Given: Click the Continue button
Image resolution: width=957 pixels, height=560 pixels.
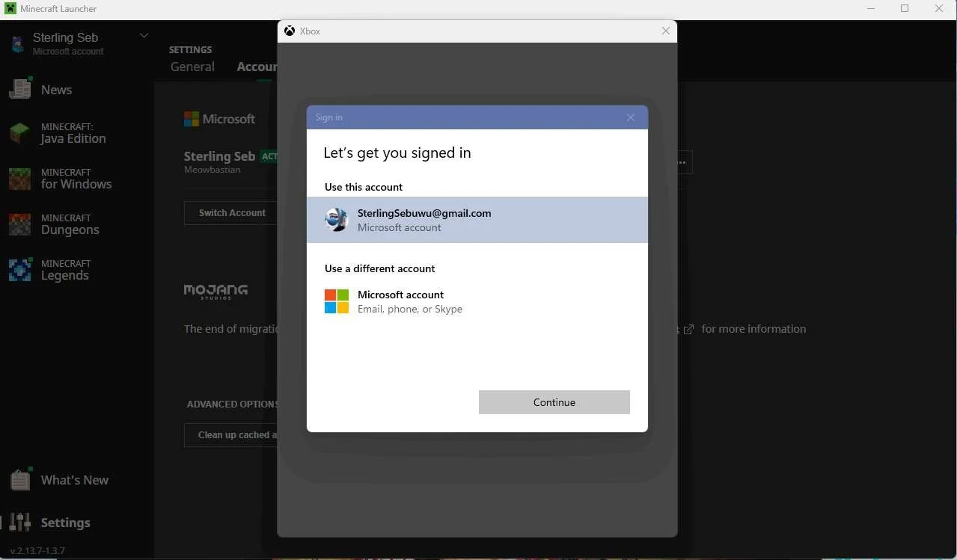Looking at the screenshot, I should pyautogui.click(x=554, y=402).
